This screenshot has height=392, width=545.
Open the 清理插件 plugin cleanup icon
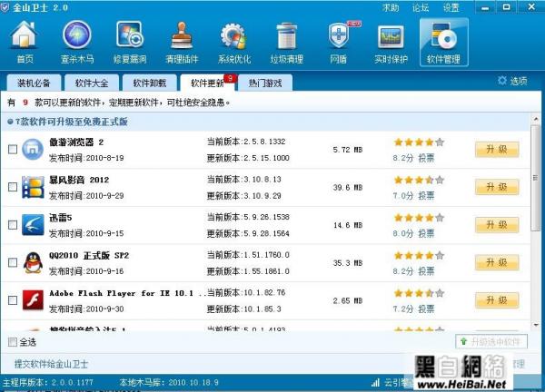coord(182,42)
